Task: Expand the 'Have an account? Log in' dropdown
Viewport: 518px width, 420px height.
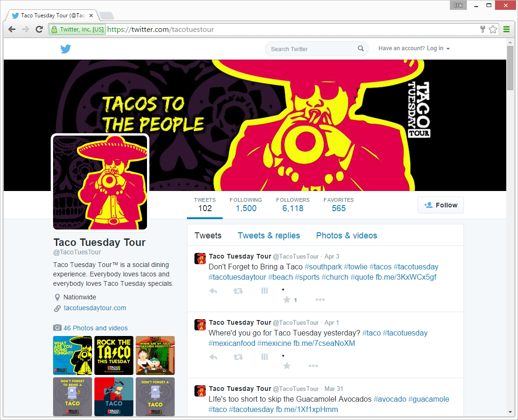Action: pos(414,48)
